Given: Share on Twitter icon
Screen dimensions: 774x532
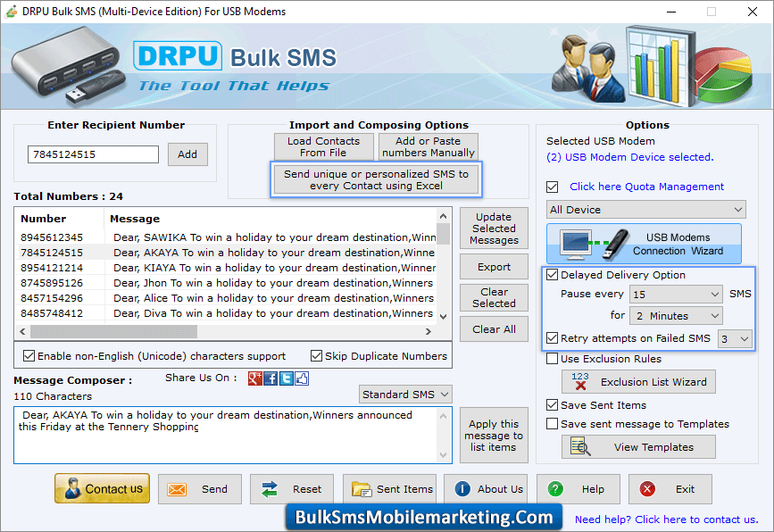Looking at the screenshot, I should pyautogui.click(x=287, y=378).
